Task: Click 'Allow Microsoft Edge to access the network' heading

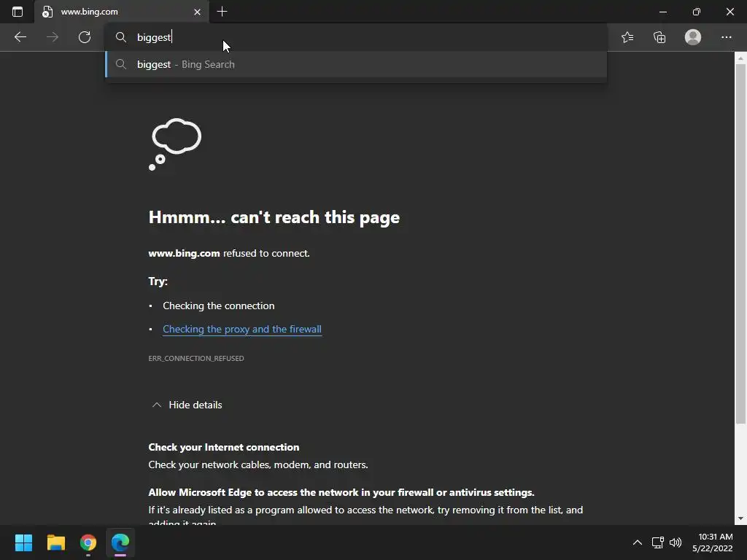Action: [341, 492]
